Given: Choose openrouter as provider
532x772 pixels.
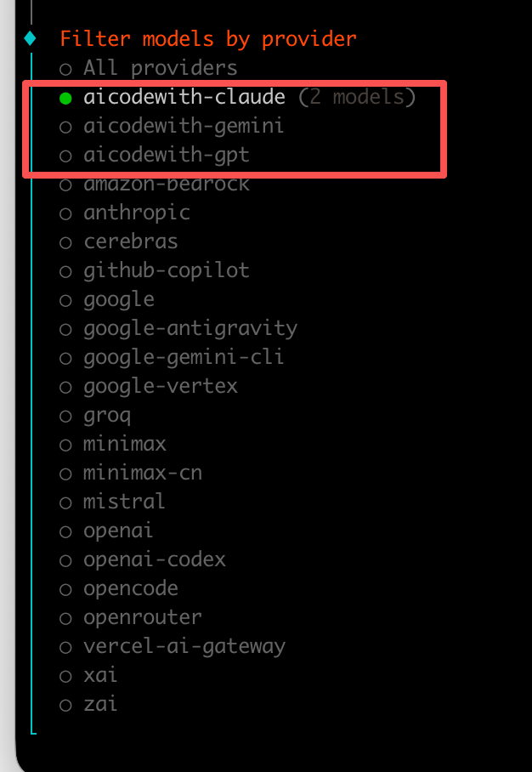Looking at the screenshot, I should (142, 617).
